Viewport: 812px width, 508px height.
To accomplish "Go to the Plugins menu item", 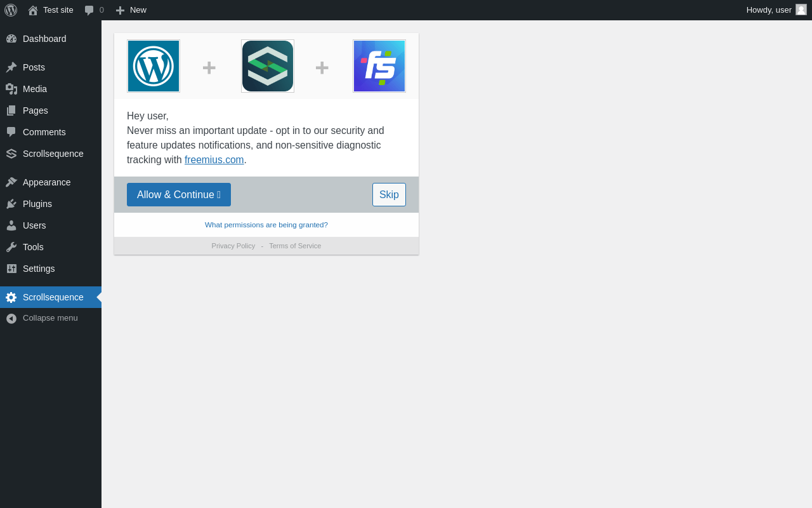I will point(51,204).
